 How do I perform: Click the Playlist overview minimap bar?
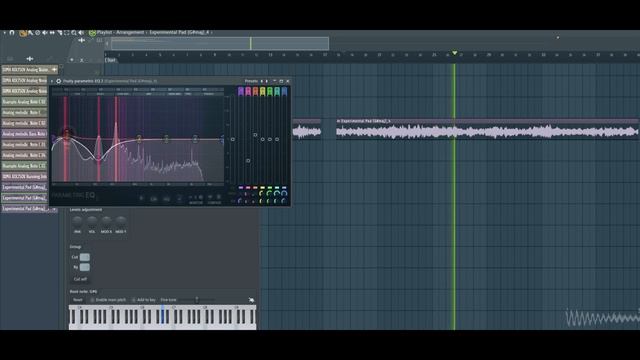220,43
